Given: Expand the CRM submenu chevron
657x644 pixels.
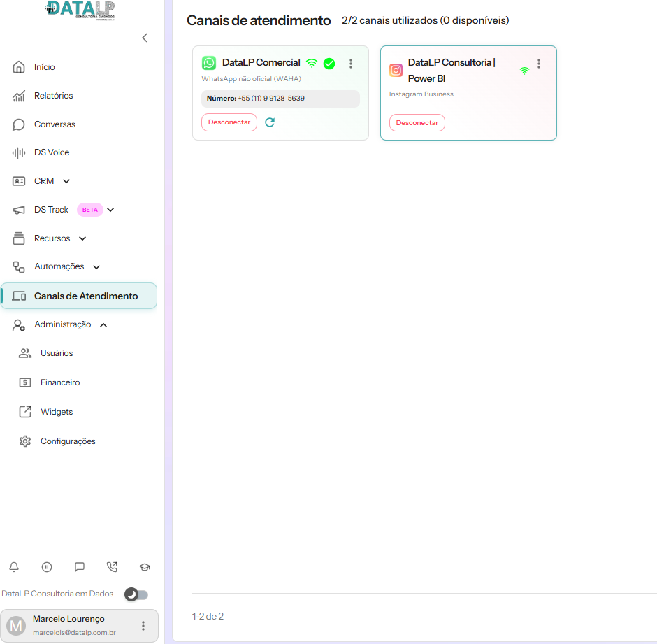Looking at the screenshot, I should click(x=66, y=181).
